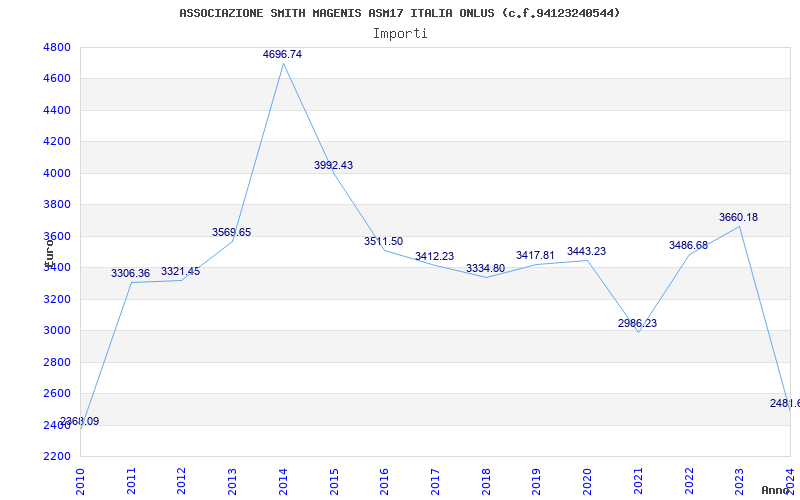Image resolution: width=800 pixels, height=500 pixels.
Task: Click the 3417.81 data label
Action: 535,255
